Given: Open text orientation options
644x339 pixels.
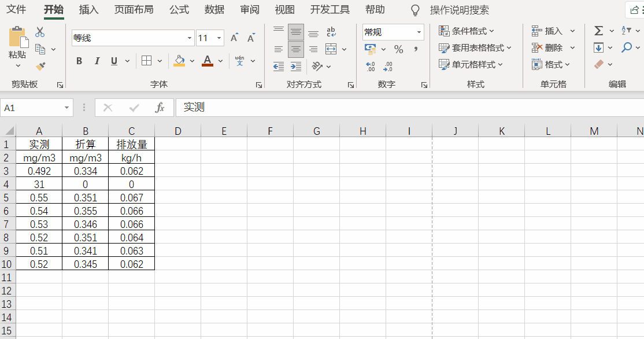Looking at the screenshot, I should pyautogui.click(x=317, y=66).
